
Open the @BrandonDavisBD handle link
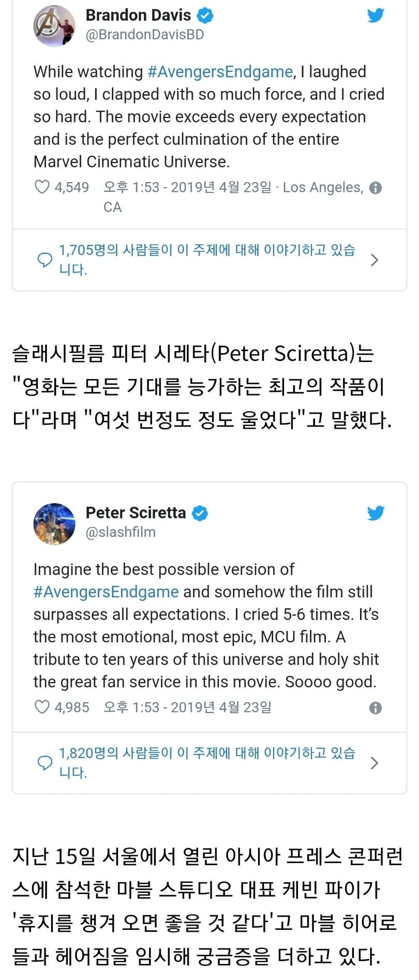(145, 35)
